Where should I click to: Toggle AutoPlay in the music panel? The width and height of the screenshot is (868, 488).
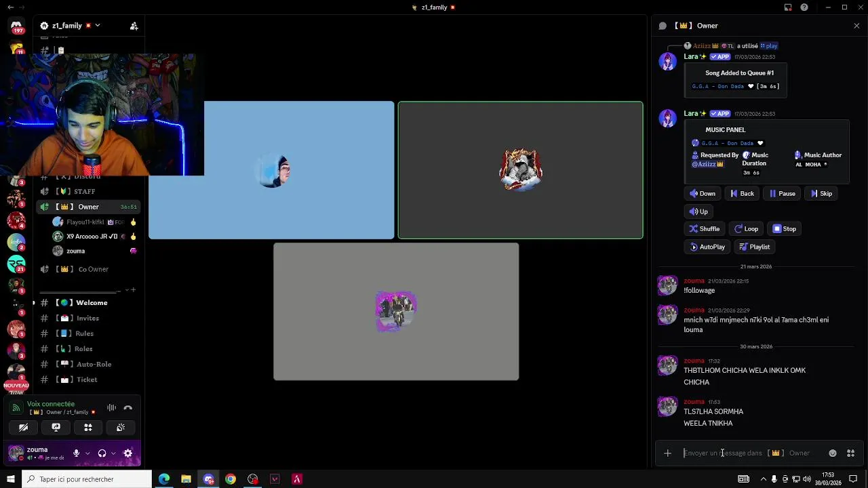[707, 247]
